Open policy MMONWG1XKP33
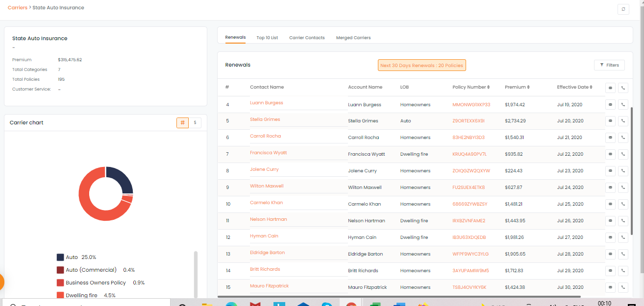The width and height of the screenshot is (644, 306). (471, 104)
